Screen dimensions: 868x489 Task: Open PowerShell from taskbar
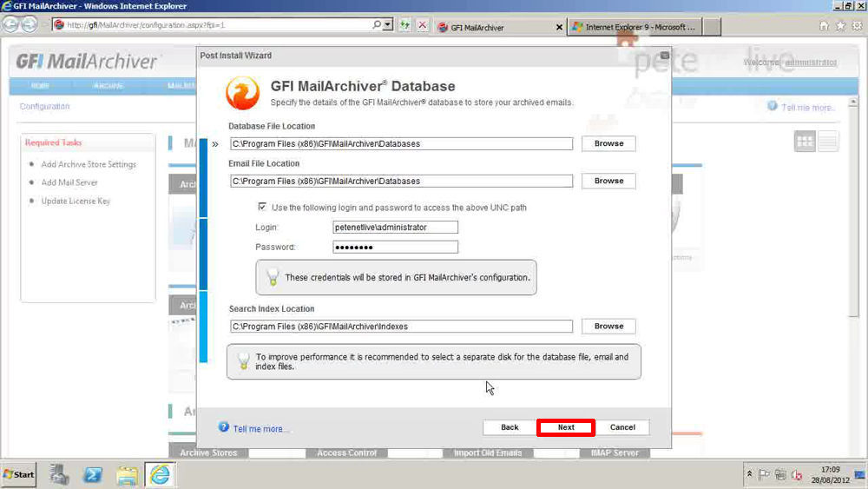(93, 474)
